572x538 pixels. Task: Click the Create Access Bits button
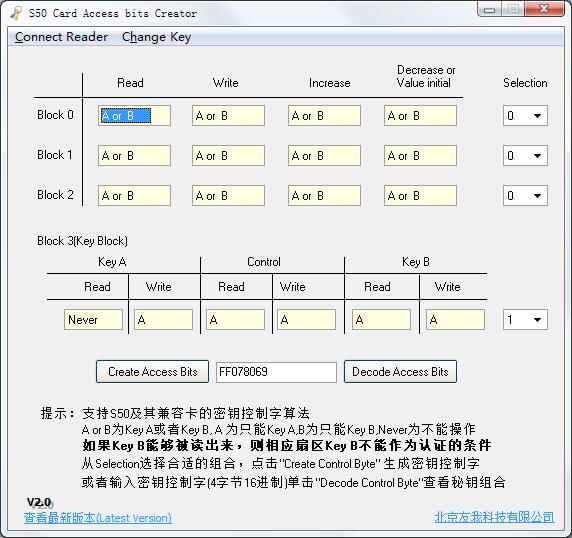point(152,372)
